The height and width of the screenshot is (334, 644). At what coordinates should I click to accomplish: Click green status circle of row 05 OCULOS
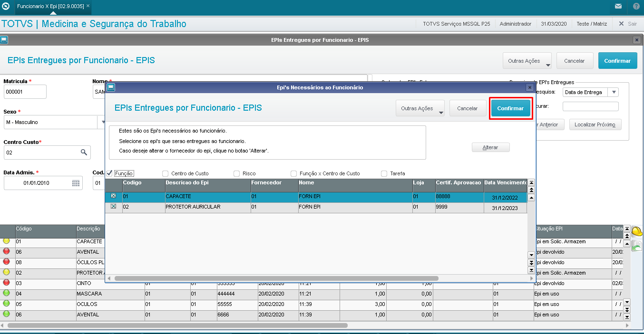pyautogui.click(x=7, y=304)
